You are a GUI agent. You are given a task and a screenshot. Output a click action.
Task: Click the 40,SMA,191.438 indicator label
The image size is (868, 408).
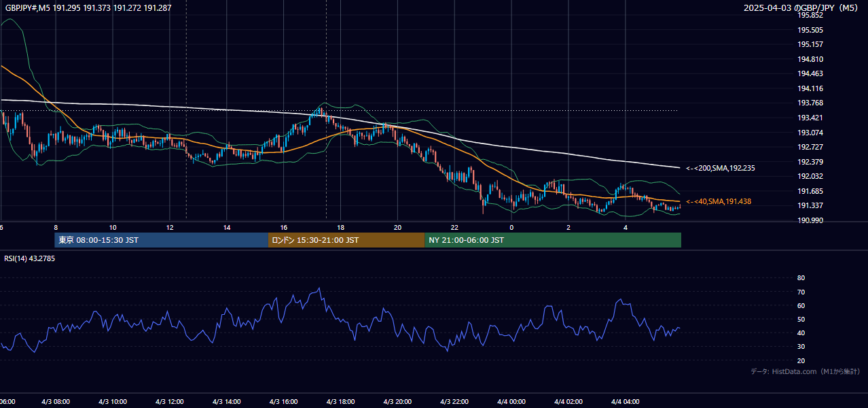718,202
